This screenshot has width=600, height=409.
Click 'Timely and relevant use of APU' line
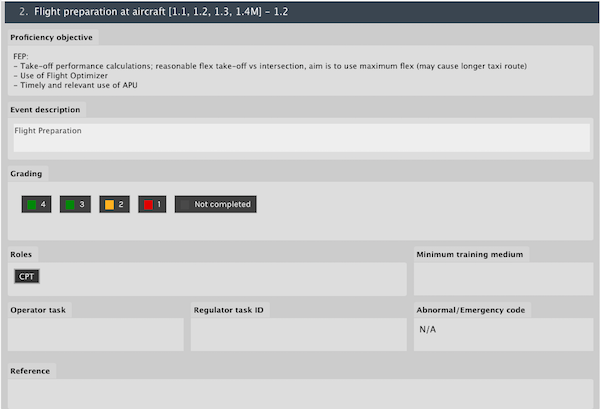tap(75, 85)
